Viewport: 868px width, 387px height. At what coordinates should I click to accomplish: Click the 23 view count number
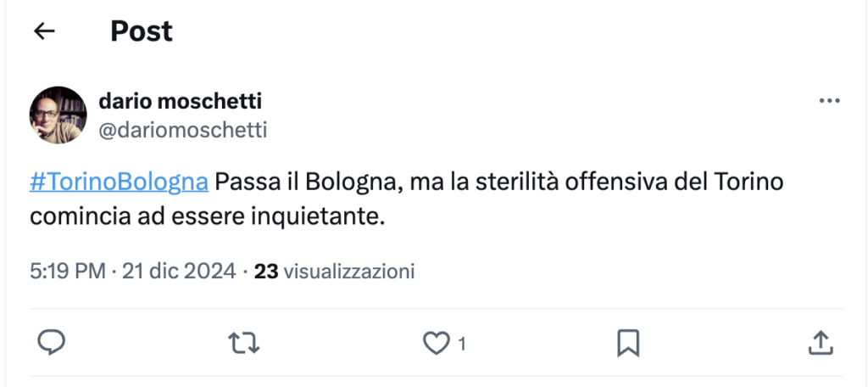coord(266,272)
